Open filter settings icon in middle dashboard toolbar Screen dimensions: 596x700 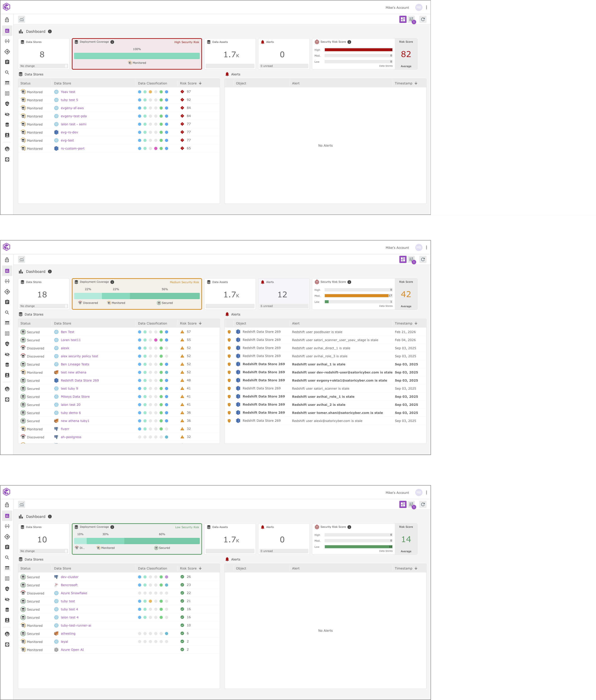411,259
